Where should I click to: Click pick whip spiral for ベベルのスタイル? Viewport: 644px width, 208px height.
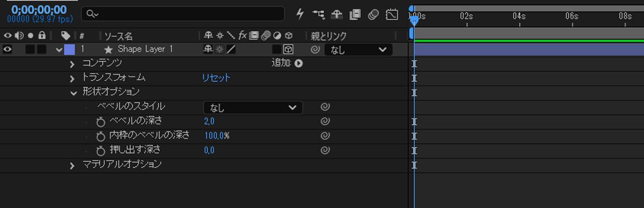(325, 107)
